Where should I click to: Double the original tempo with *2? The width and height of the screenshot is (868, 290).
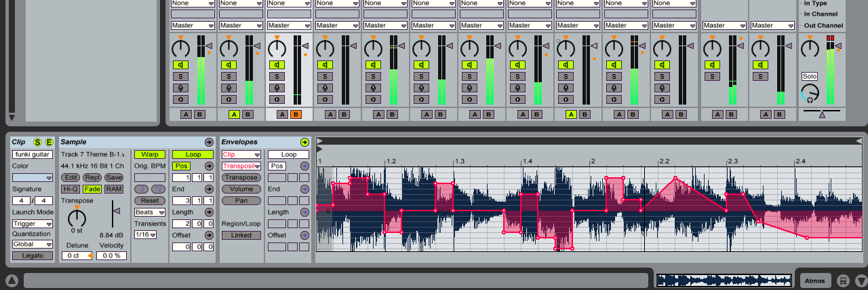(x=157, y=189)
